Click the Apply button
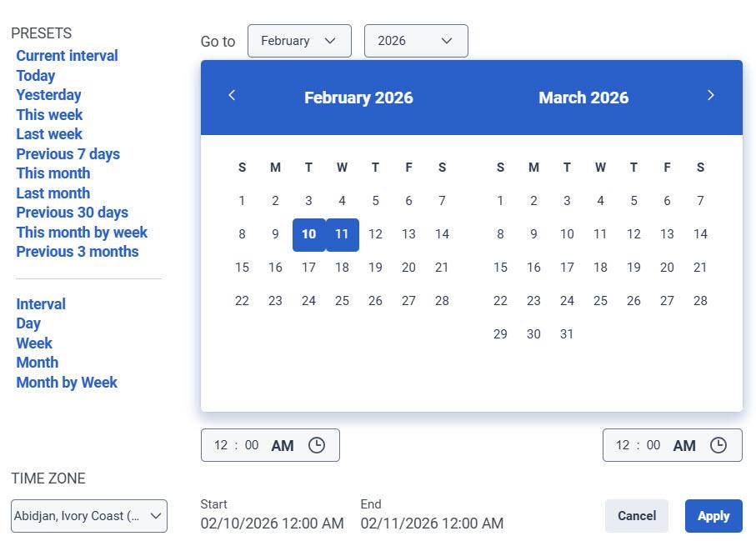This screenshot has height=541, width=756. click(x=713, y=516)
